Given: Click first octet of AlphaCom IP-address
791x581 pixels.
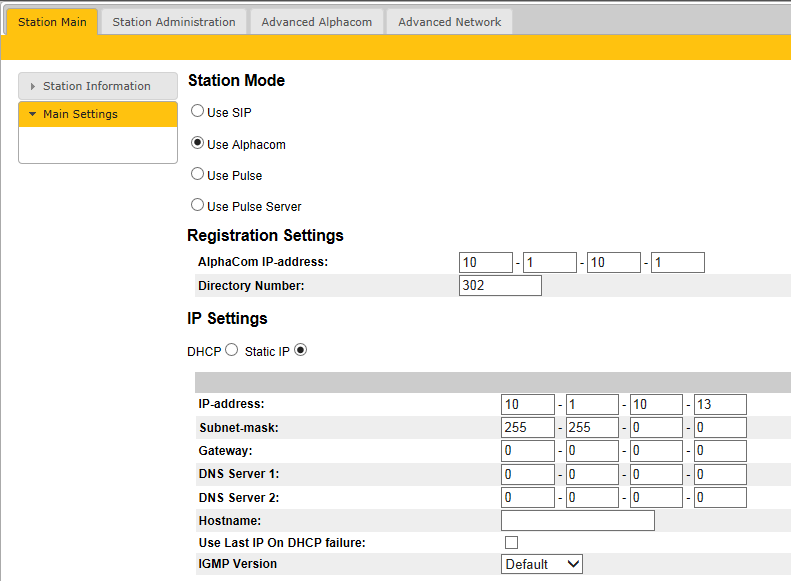Looking at the screenshot, I should coord(485,262).
